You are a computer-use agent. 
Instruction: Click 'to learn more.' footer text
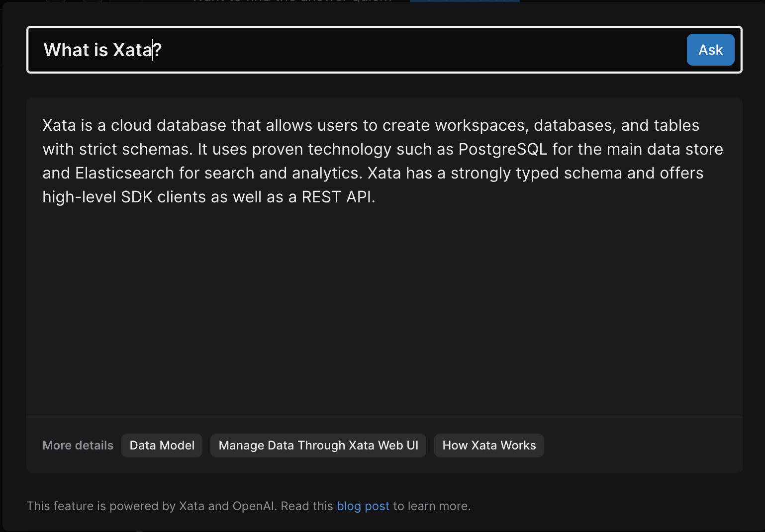point(432,506)
